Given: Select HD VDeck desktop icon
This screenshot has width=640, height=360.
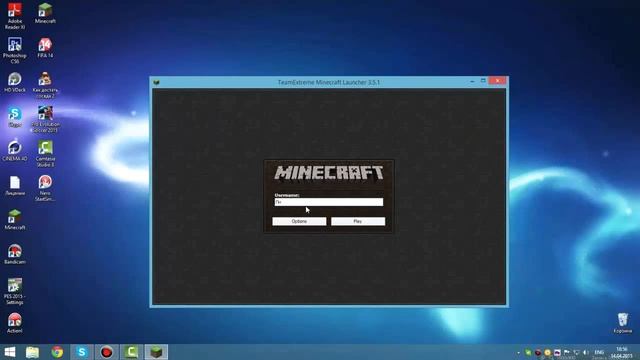Looking at the screenshot, I should (15, 82).
